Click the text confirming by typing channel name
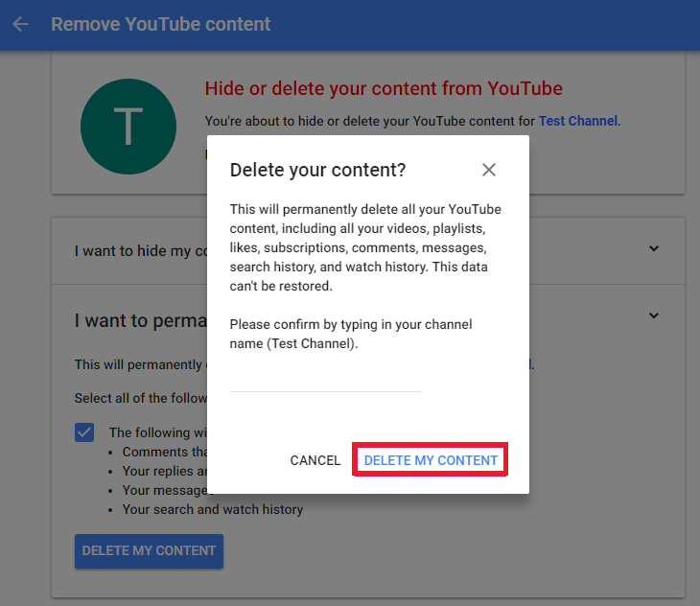Image resolution: width=700 pixels, height=606 pixels. coord(350,334)
